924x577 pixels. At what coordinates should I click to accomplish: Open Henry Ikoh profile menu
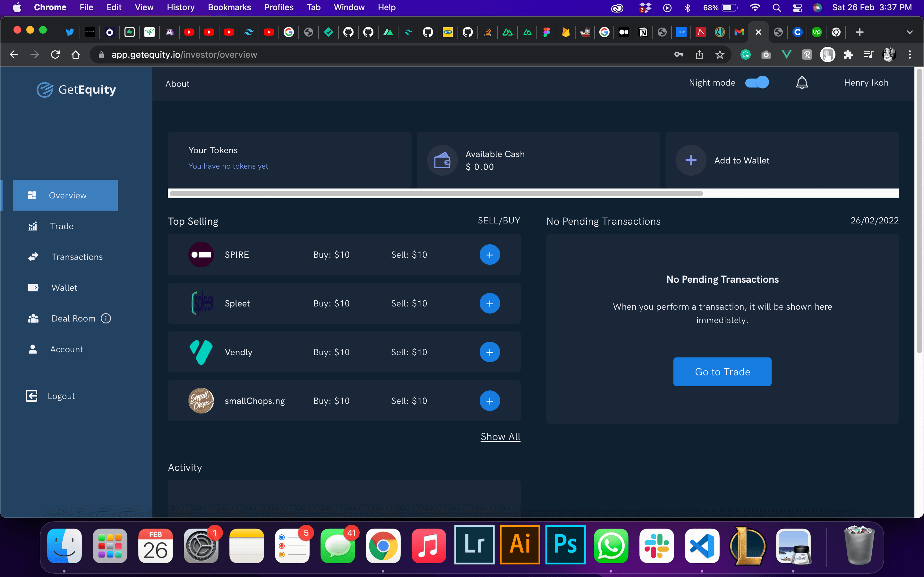coord(866,83)
